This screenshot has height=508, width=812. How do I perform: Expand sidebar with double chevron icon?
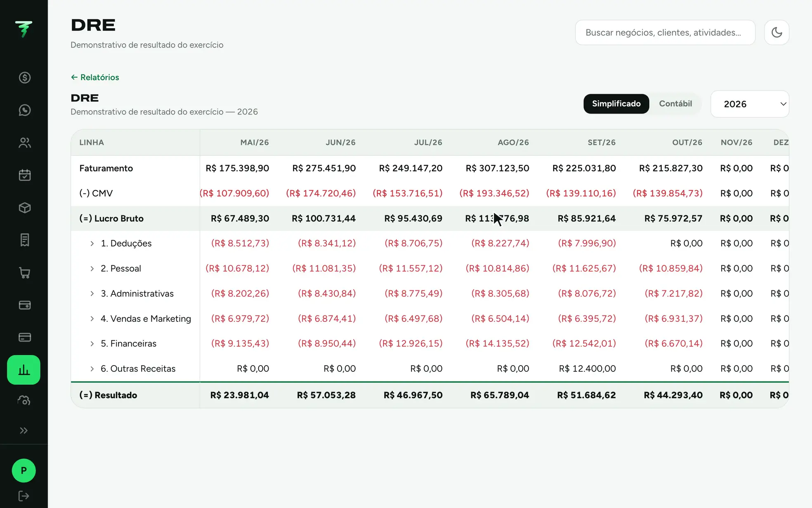point(24,431)
